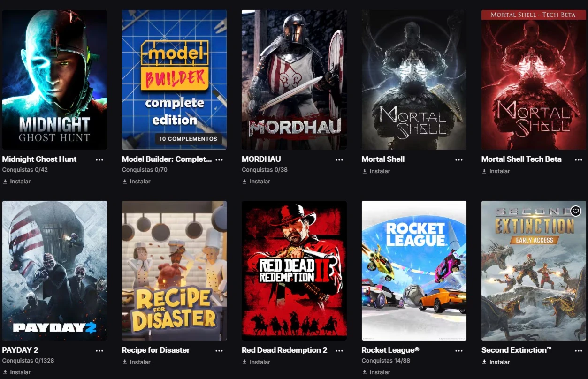
Task: Click the Recipe for Disaster title
Action: tap(156, 350)
